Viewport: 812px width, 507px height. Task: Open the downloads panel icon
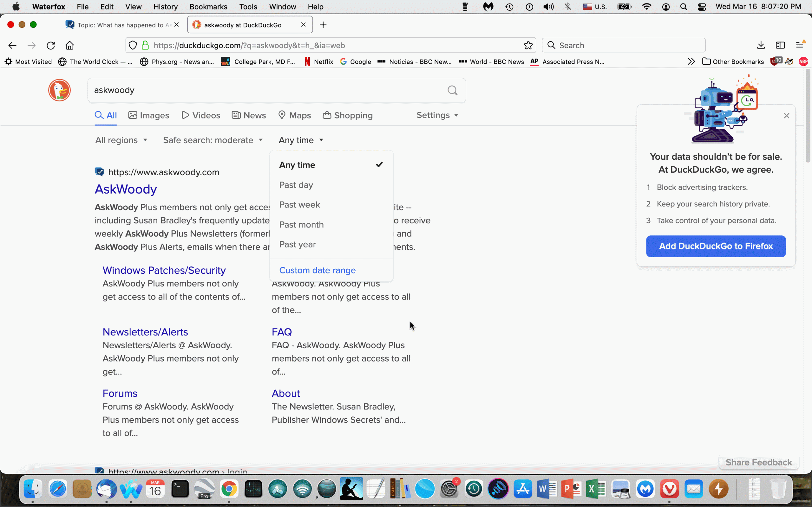coord(761,45)
